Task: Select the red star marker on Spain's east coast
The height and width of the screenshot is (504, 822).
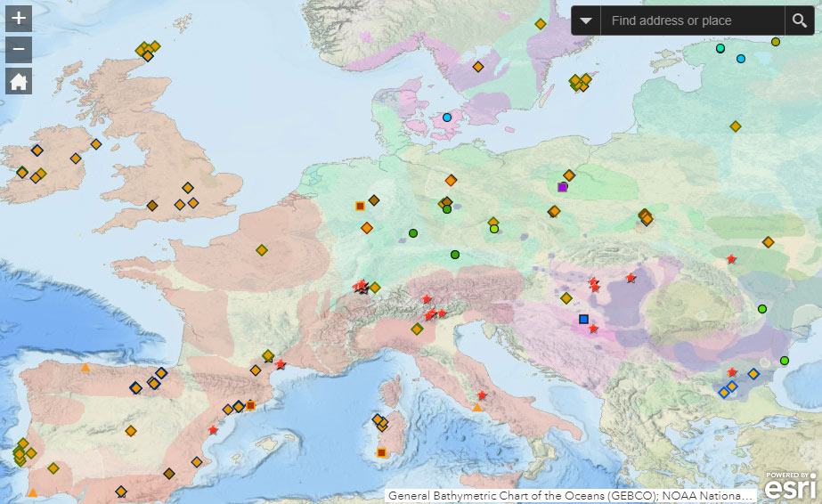Action: pyautogui.click(x=212, y=429)
